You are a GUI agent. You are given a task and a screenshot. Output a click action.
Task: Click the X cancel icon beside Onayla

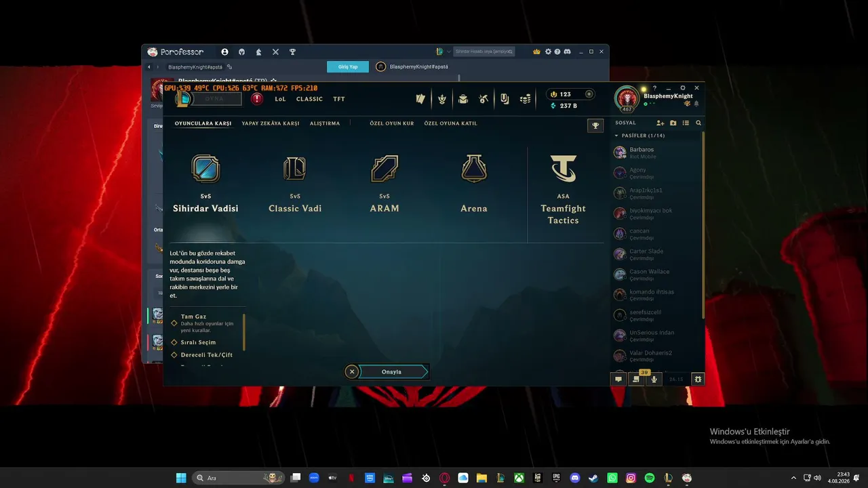pos(351,371)
